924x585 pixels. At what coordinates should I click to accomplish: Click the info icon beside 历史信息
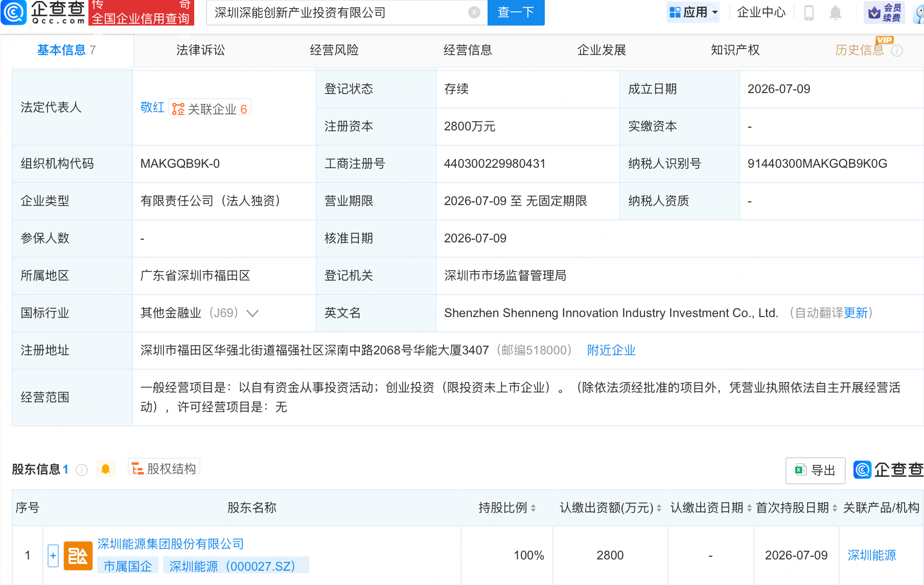pyautogui.click(x=897, y=51)
